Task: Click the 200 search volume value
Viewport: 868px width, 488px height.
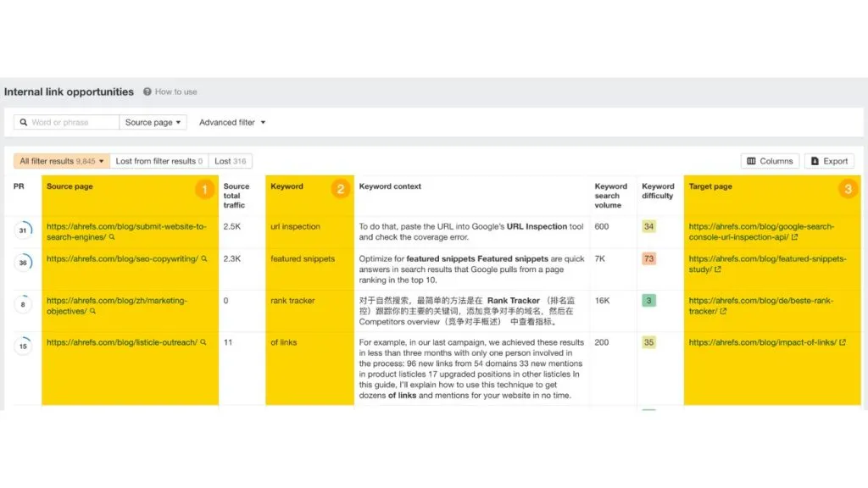Action: pyautogui.click(x=601, y=342)
